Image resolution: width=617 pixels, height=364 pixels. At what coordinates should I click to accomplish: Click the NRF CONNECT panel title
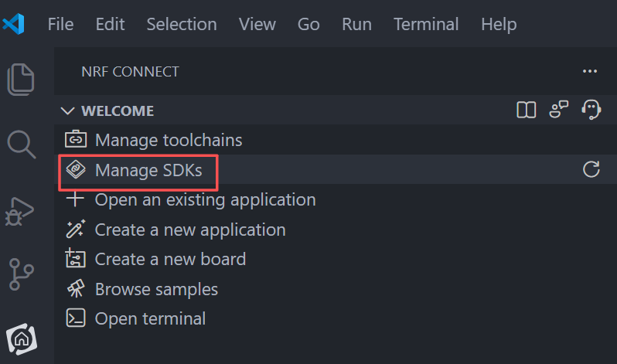[x=130, y=72]
